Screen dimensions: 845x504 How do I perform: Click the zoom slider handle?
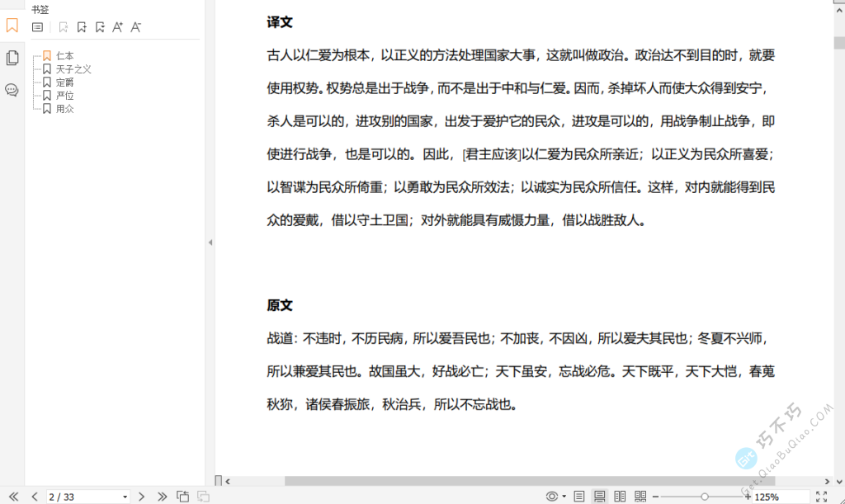click(x=704, y=497)
